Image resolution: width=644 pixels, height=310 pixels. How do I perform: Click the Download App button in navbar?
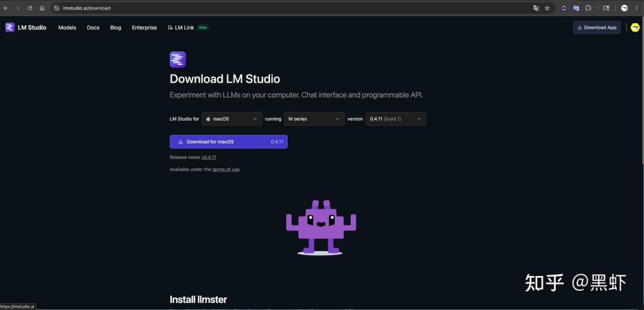point(597,27)
